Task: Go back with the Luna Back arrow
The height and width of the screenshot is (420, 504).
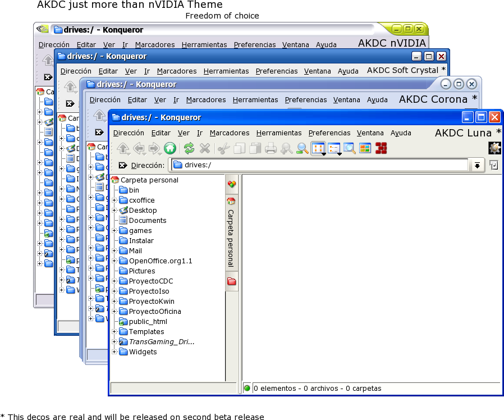Action: 139,149
